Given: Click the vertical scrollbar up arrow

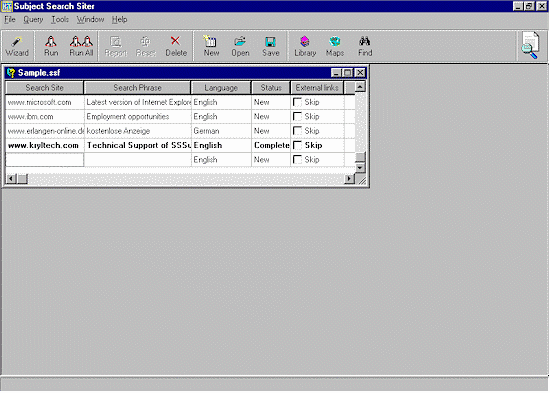Looking at the screenshot, I should point(360,87).
